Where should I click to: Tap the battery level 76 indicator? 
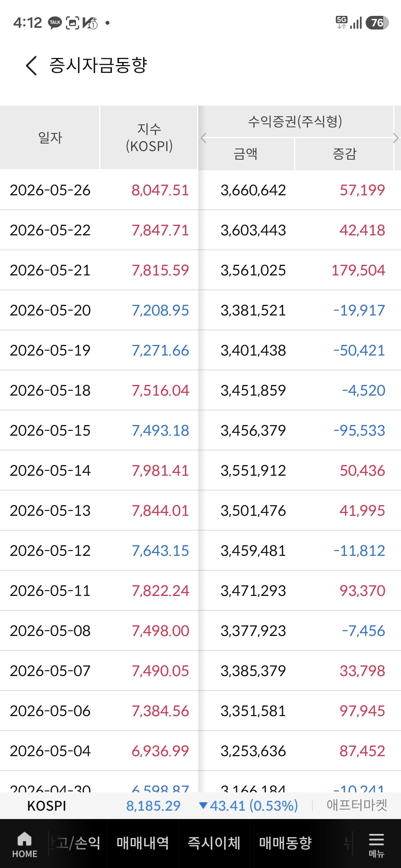click(x=377, y=23)
